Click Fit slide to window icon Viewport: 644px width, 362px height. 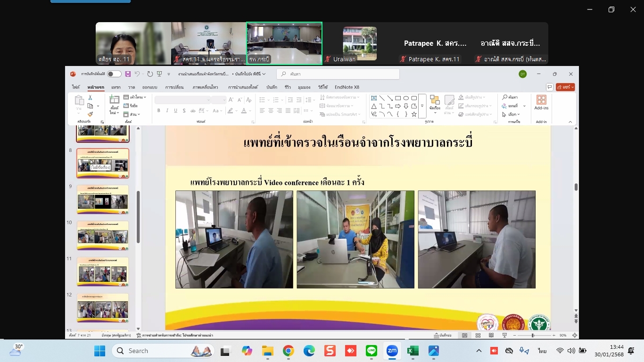(575, 335)
